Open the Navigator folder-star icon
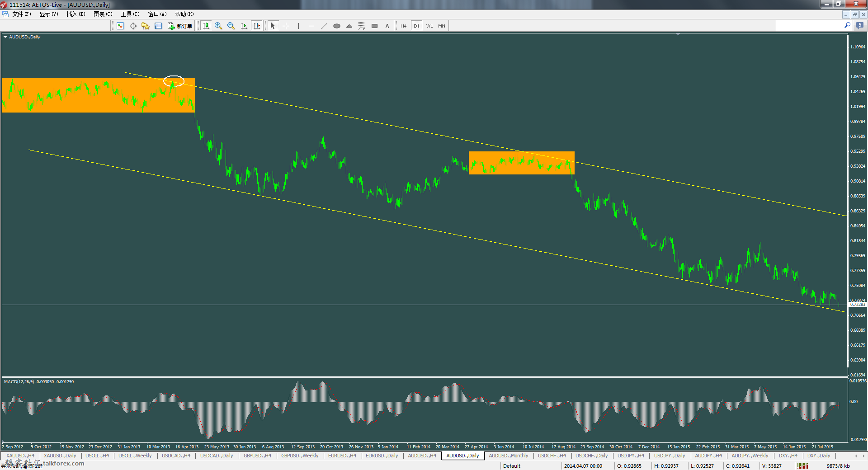 (146, 26)
